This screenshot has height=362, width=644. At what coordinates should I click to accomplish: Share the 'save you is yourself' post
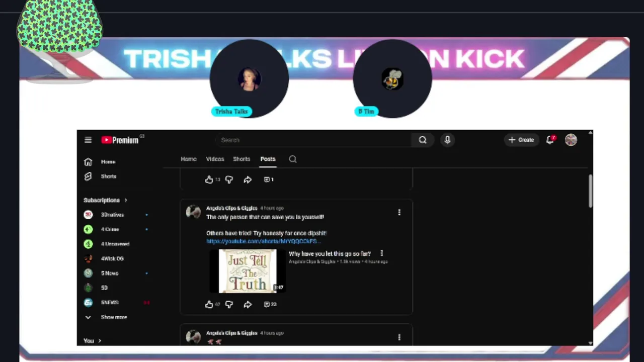click(x=248, y=304)
